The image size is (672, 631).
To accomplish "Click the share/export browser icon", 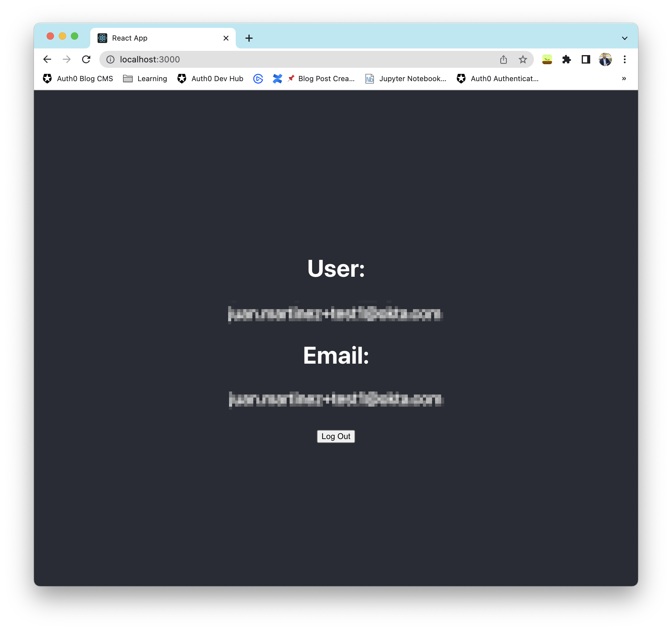I will (x=504, y=59).
